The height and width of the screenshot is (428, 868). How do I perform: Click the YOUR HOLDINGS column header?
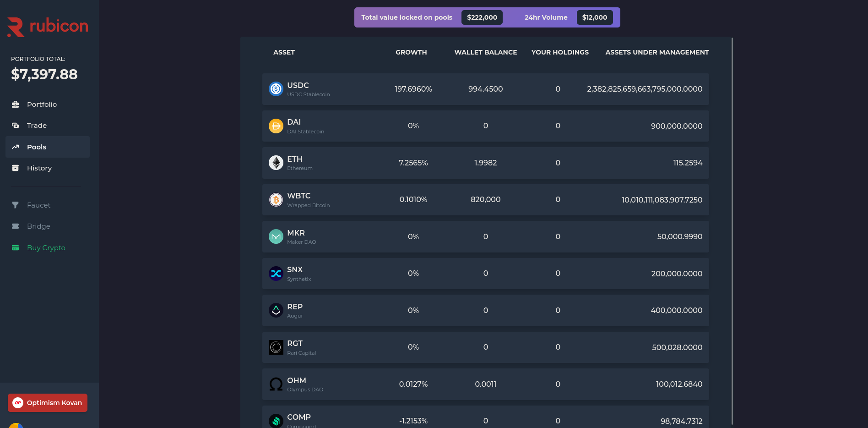pos(560,52)
